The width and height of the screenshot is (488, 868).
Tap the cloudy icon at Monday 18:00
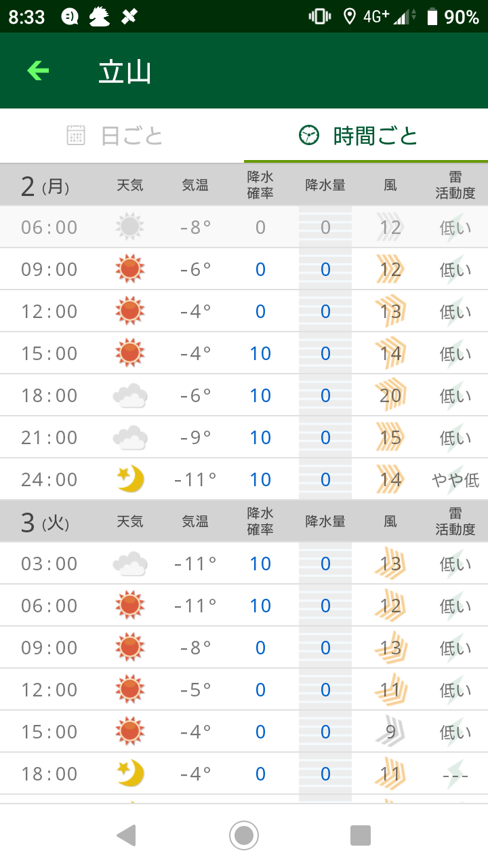coord(129,395)
